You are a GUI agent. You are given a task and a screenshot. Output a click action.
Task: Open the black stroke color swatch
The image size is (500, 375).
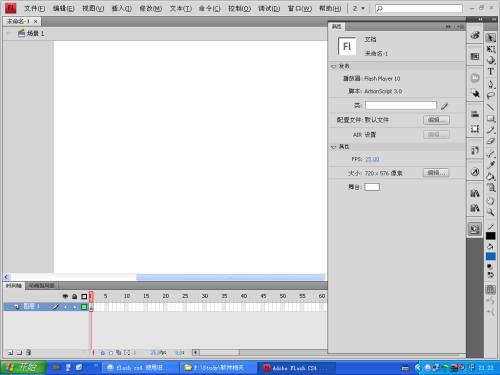(490, 236)
